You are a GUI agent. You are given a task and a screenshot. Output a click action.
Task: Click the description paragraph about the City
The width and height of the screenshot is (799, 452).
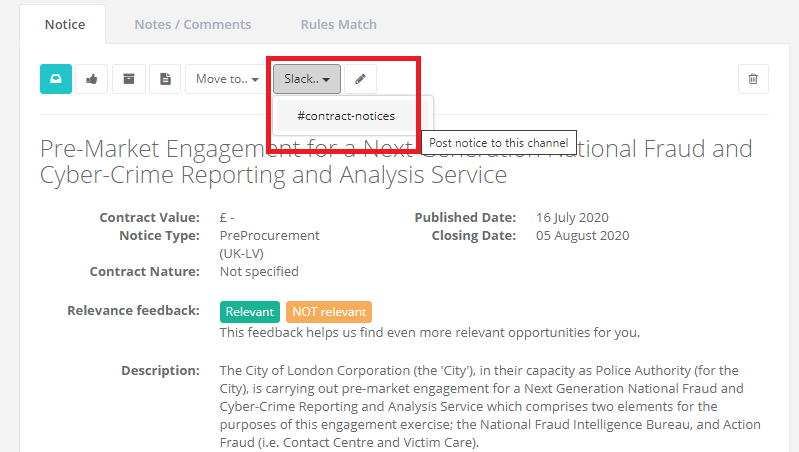coord(480,406)
